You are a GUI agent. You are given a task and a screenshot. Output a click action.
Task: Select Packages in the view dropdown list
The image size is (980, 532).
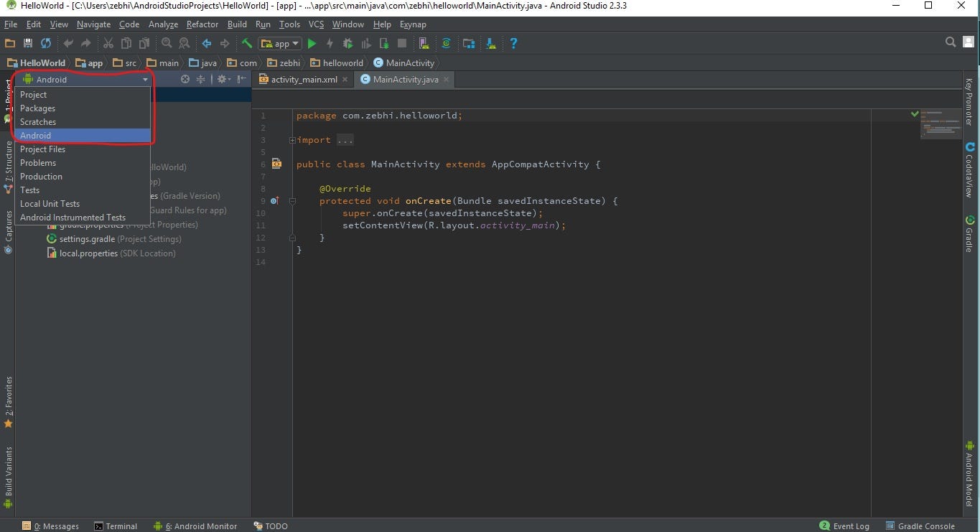(83, 108)
